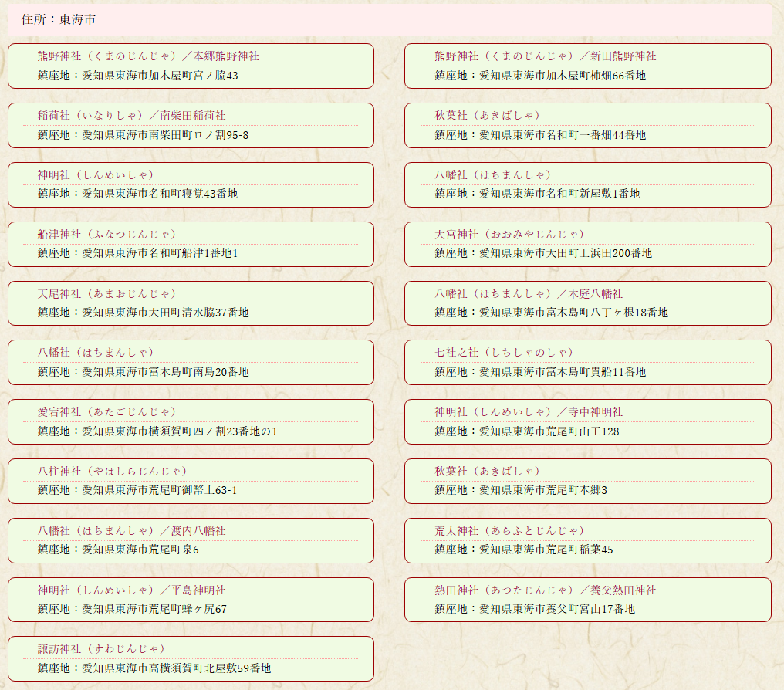Open the 新田熊野神社 shrine link
The width and height of the screenshot is (784, 690).
click(545, 56)
